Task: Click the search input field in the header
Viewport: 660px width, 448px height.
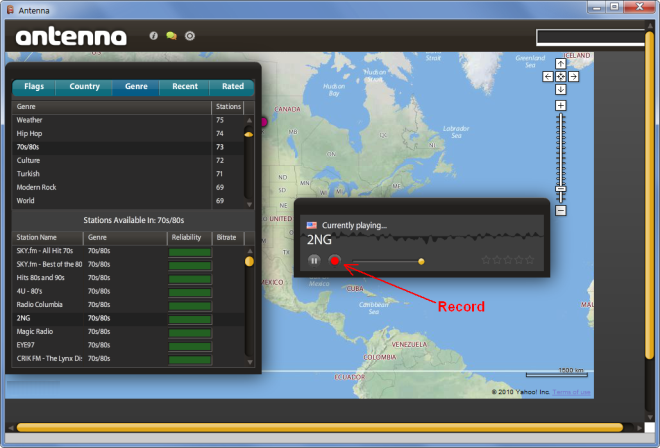Action: (x=591, y=37)
